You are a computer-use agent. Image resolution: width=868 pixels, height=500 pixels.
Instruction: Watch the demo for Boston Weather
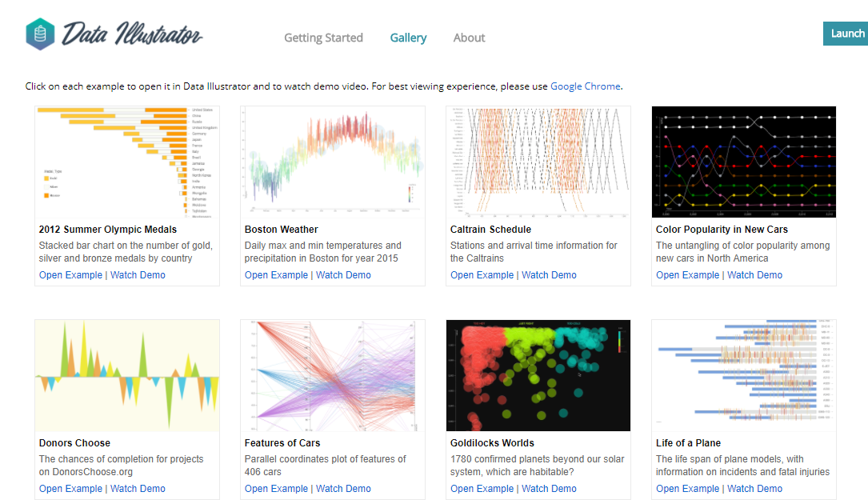pyautogui.click(x=342, y=274)
